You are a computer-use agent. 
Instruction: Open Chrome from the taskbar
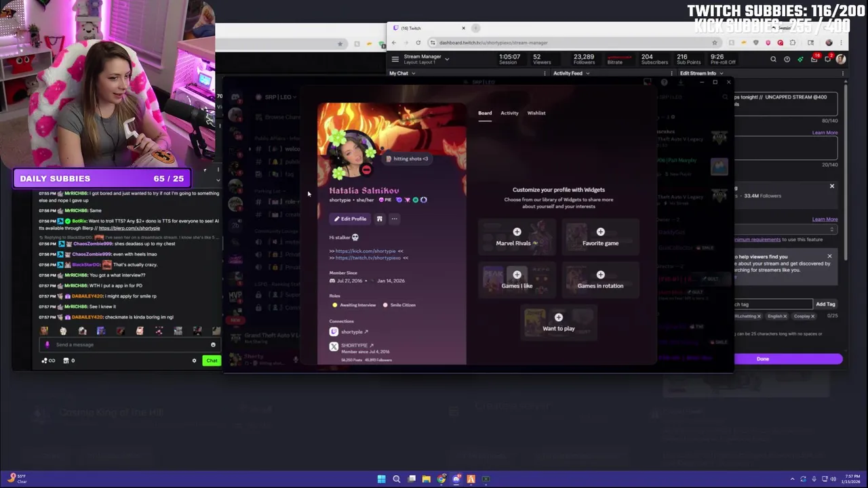pyautogui.click(x=441, y=479)
